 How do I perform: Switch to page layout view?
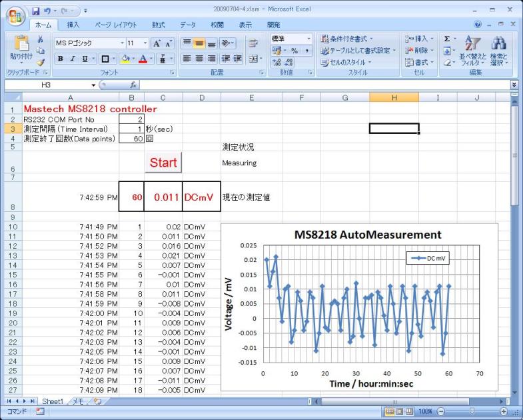pyautogui.click(x=399, y=411)
